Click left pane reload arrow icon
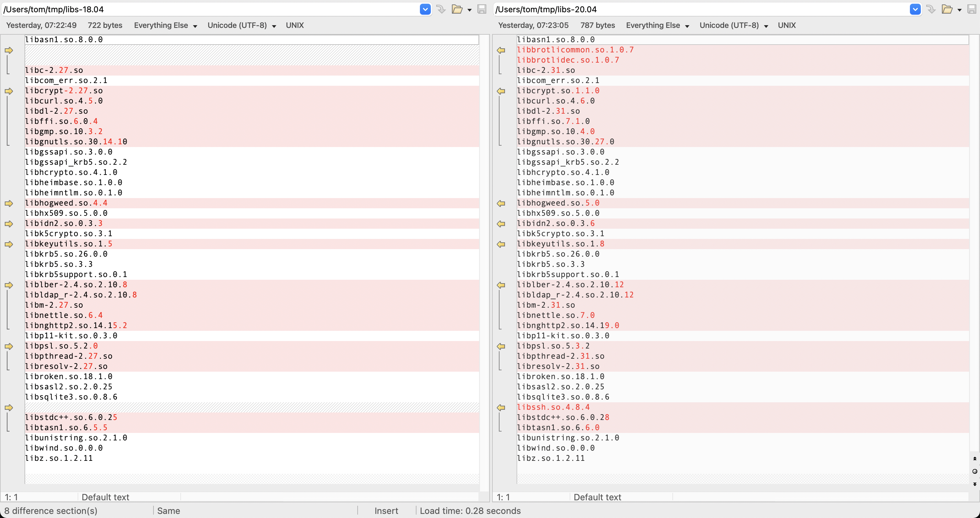980x518 pixels. (x=441, y=9)
